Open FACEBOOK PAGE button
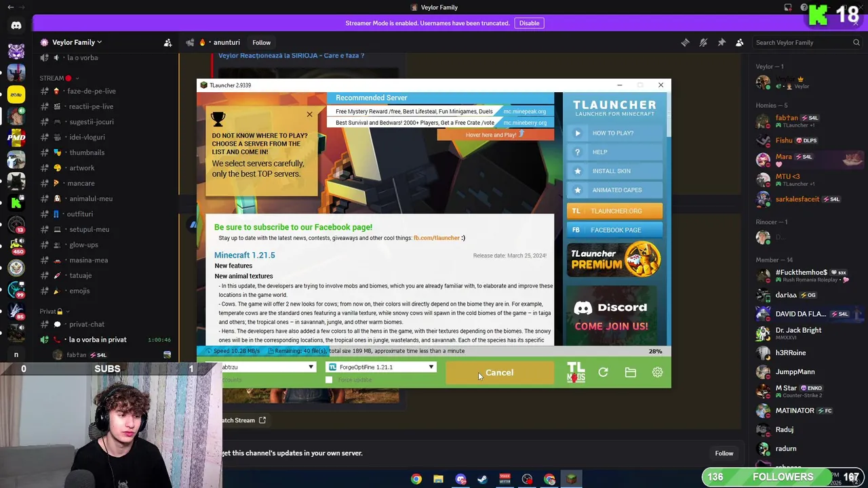Viewport: 868px width, 488px height. (x=614, y=230)
